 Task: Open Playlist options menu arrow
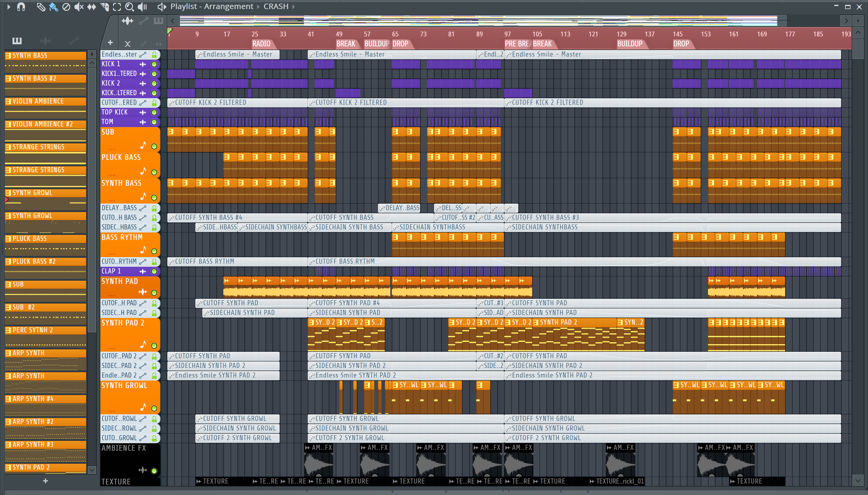coord(9,7)
